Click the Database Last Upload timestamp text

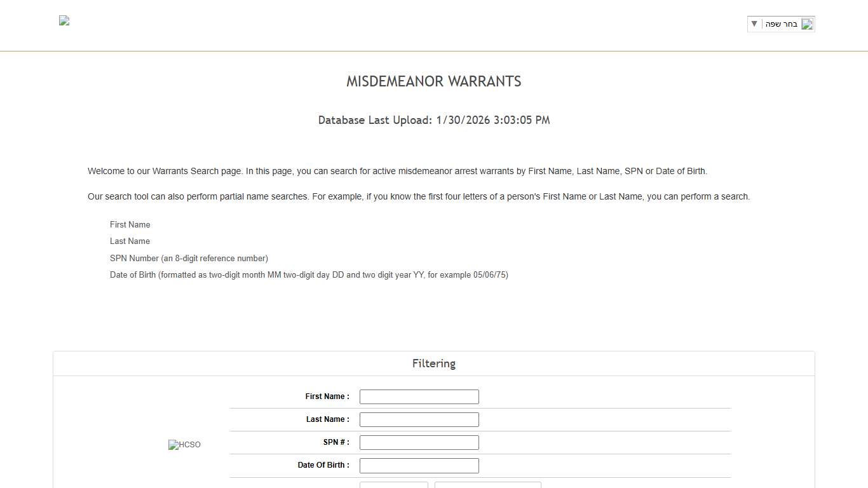(x=434, y=120)
